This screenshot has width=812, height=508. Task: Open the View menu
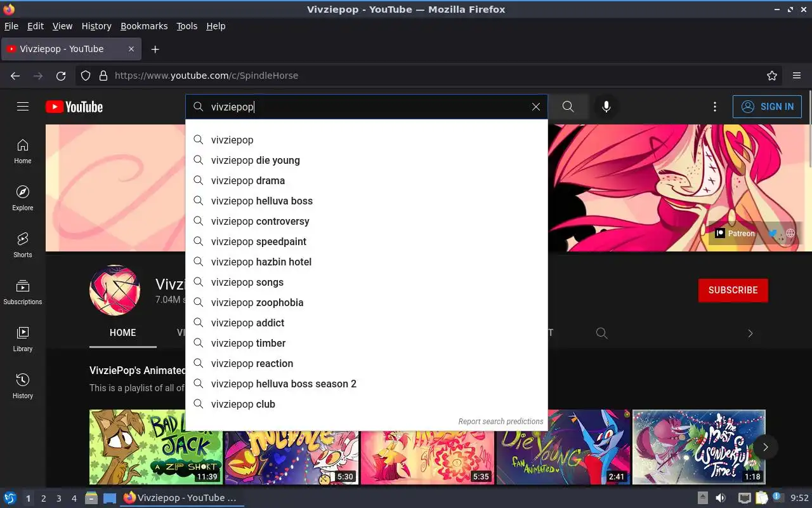click(x=62, y=26)
